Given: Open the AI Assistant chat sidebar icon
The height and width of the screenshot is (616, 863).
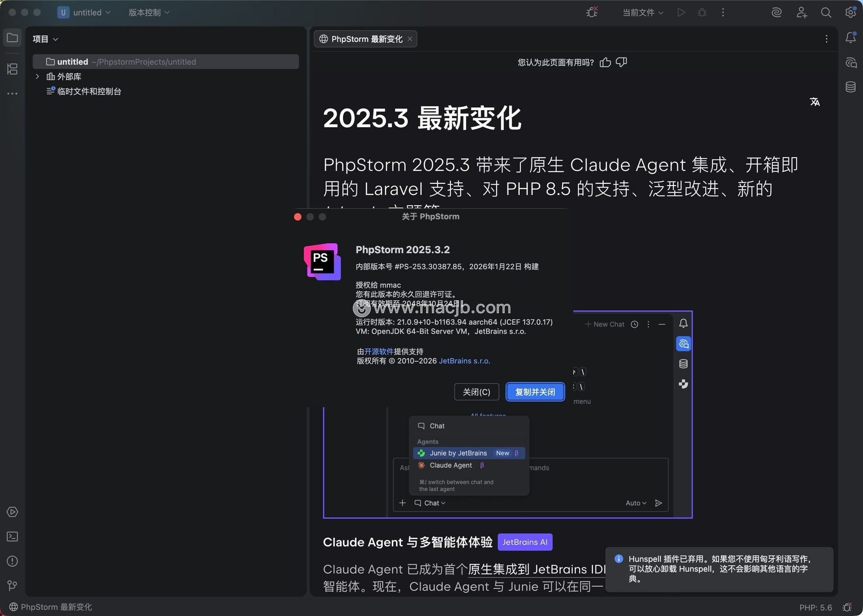Looking at the screenshot, I should point(850,62).
